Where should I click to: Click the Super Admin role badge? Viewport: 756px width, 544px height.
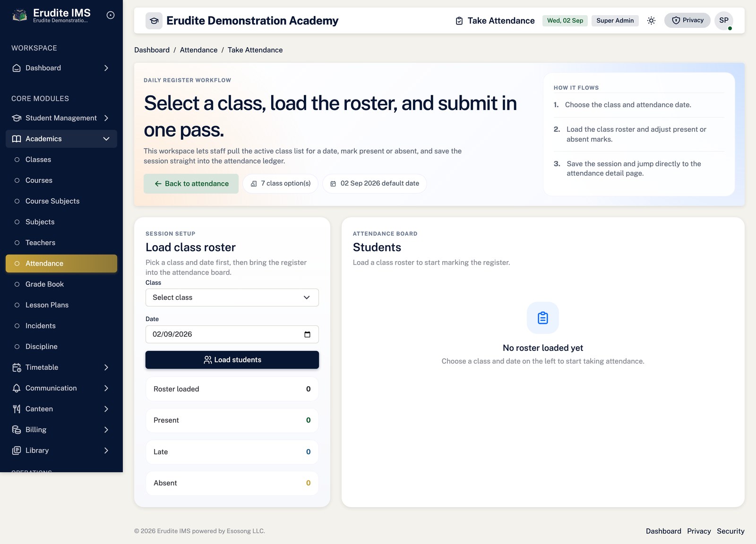point(615,21)
